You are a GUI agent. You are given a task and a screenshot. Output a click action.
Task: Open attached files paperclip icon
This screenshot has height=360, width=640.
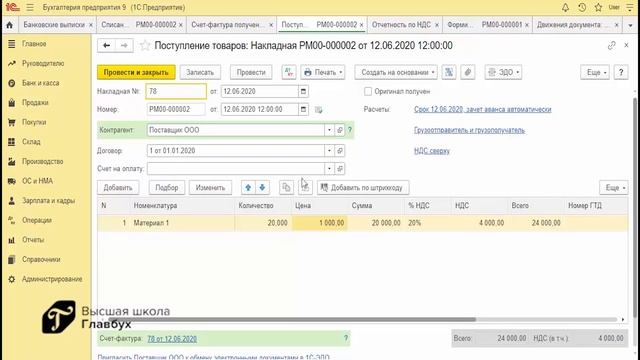[468, 72]
